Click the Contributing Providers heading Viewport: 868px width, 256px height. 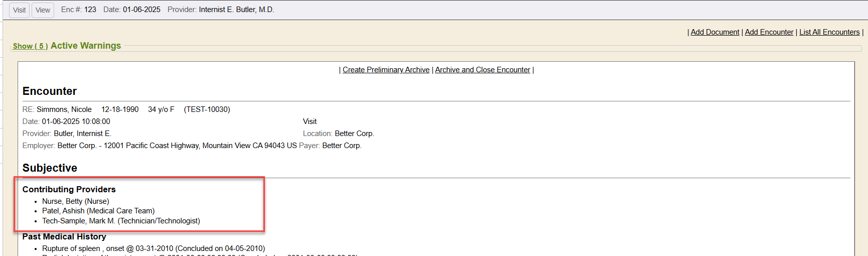(x=69, y=189)
